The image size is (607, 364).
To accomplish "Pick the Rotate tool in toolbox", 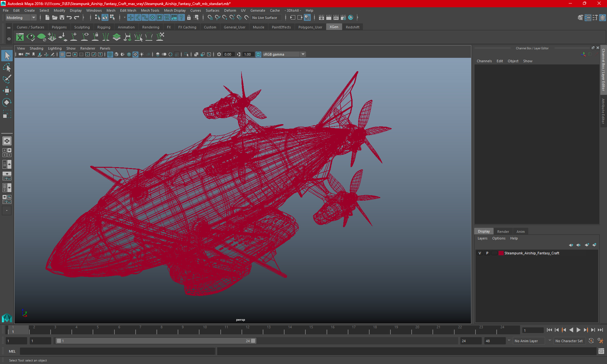I will coord(7,102).
